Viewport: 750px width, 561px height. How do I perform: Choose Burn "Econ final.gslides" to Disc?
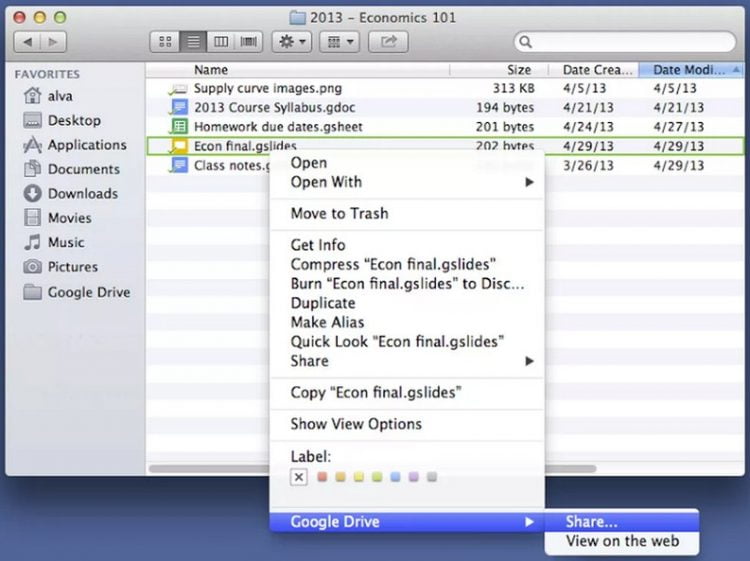[407, 284]
